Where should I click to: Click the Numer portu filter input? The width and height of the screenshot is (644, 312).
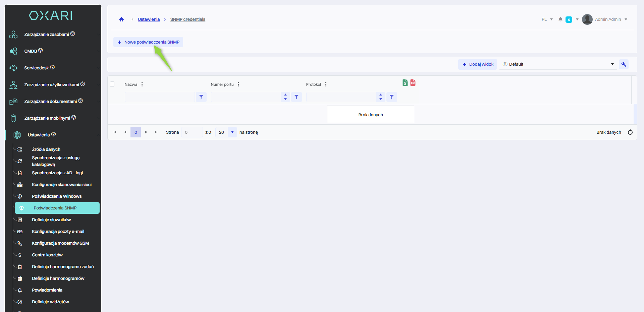tap(246, 97)
